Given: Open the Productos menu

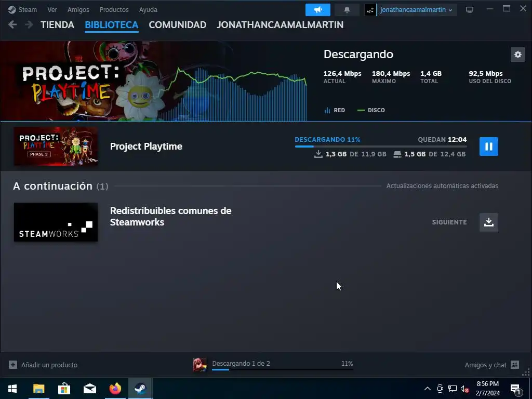Looking at the screenshot, I should (114, 9).
